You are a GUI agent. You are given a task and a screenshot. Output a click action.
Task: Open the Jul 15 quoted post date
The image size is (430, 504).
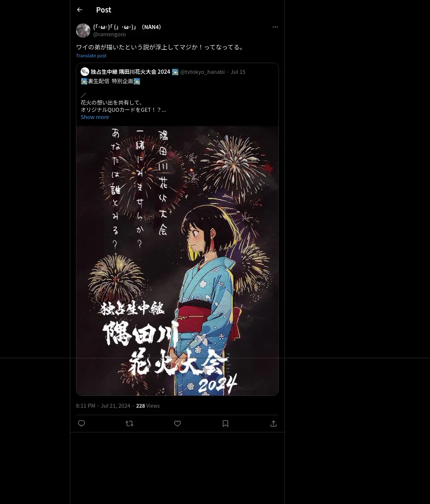tap(238, 72)
